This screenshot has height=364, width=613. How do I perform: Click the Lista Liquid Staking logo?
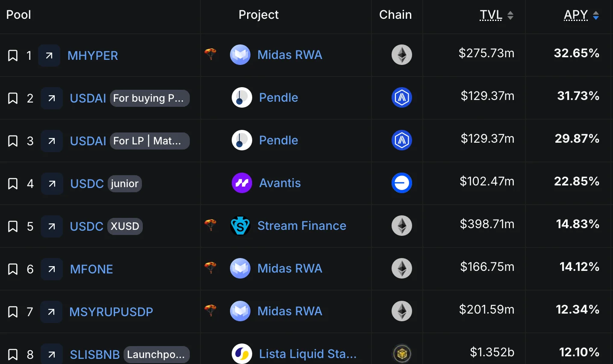pyautogui.click(x=242, y=353)
